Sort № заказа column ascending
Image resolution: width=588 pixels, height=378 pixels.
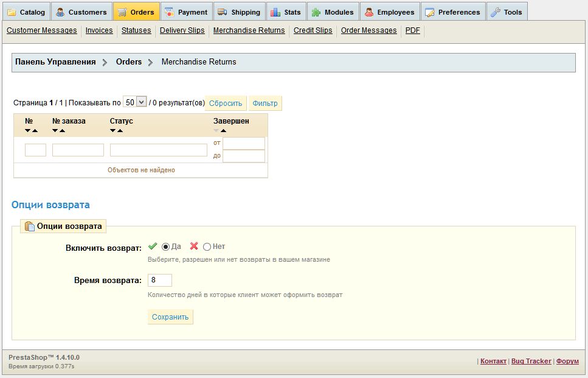click(x=62, y=131)
